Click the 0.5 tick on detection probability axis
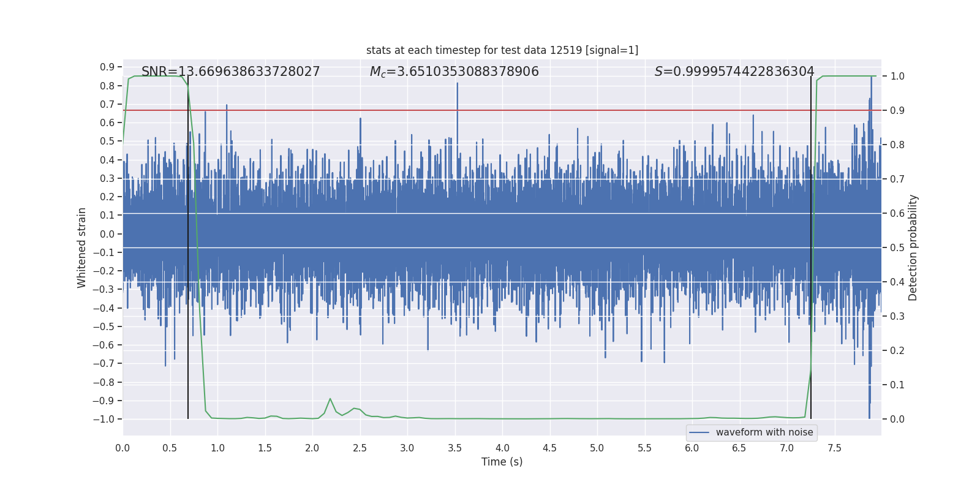Image resolution: width=980 pixels, height=490 pixels. tap(897, 248)
